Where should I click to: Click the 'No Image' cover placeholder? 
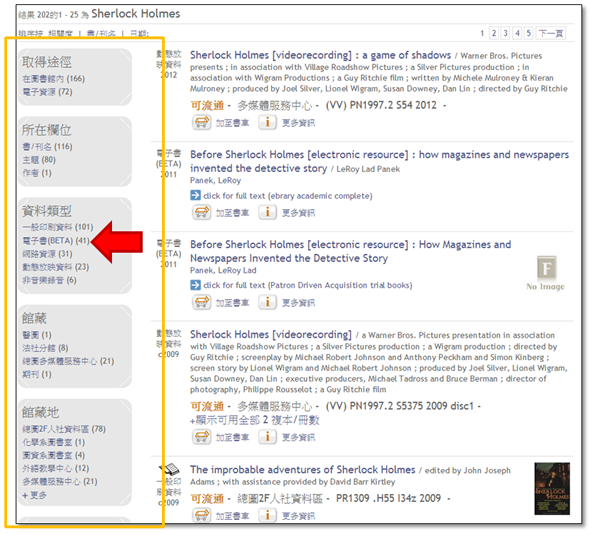pos(546,274)
